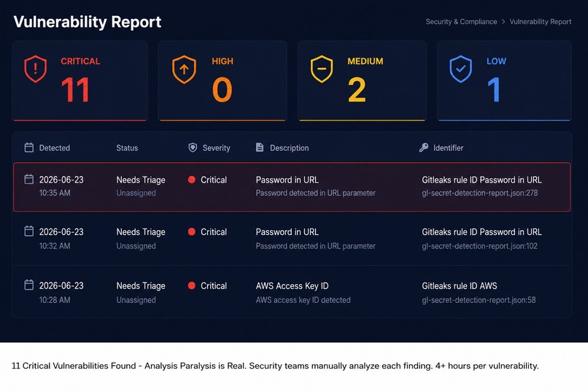Viewport: 588px width, 392px height.
Task: Click calendar icon in the 10:28 AM row
Action: point(29,285)
